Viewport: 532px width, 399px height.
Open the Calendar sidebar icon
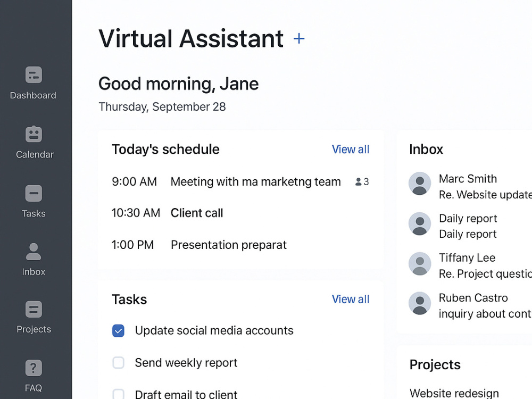(34, 134)
